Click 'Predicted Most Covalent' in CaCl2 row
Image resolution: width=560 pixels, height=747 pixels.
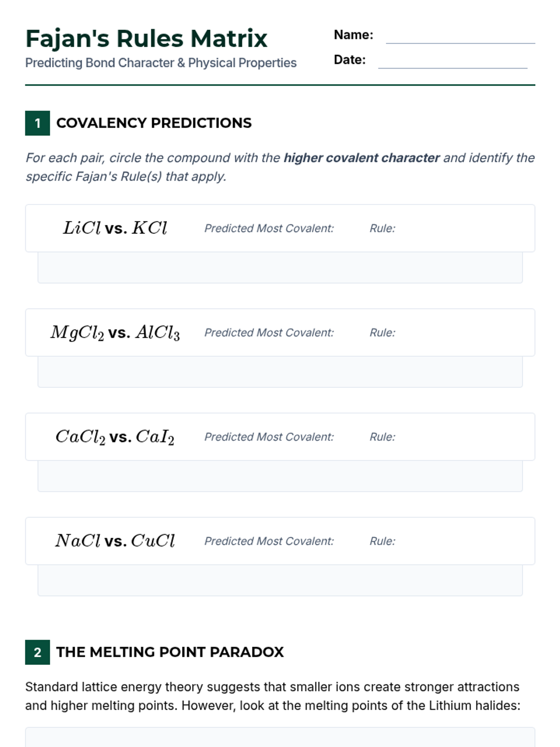269,437
